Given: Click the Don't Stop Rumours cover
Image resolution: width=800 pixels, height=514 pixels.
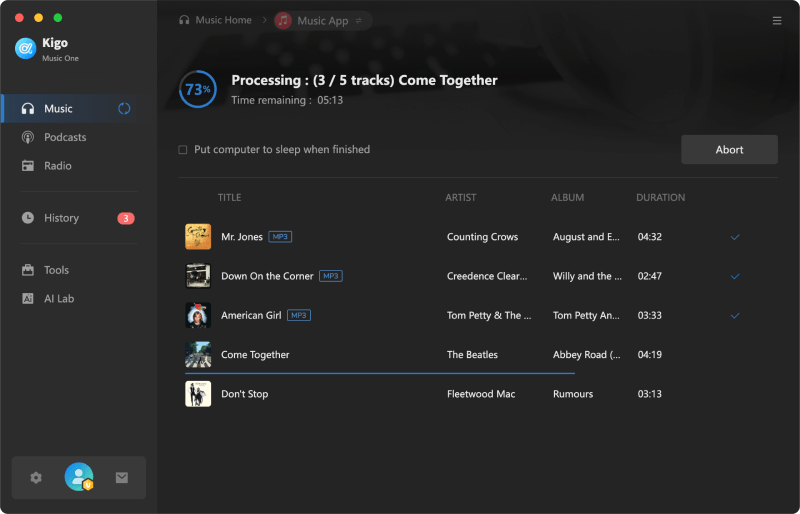Looking at the screenshot, I should 198,394.
